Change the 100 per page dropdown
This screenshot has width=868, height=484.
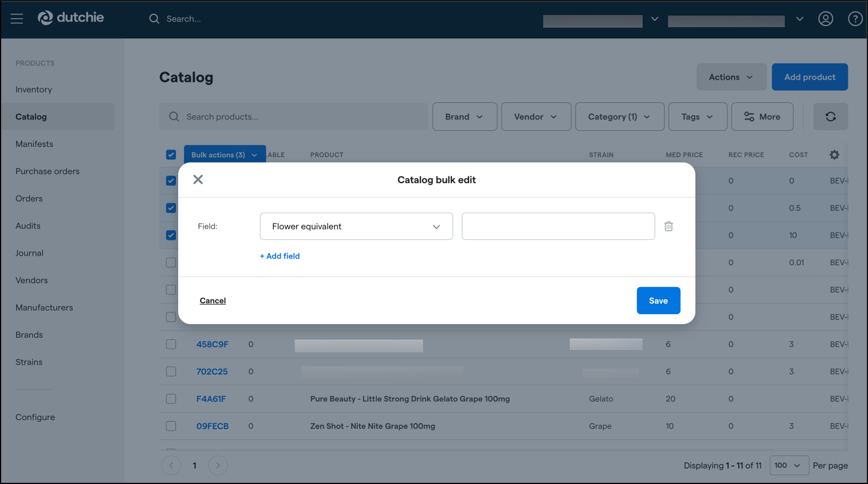pyautogui.click(x=789, y=465)
